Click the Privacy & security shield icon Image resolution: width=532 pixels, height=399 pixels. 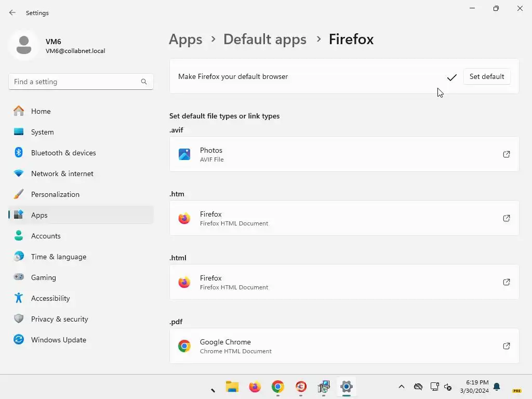tap(19, 319)
